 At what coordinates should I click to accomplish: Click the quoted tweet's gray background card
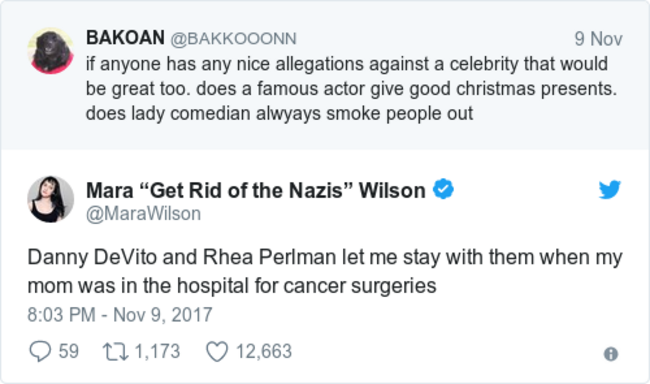(x=325, y=75)
